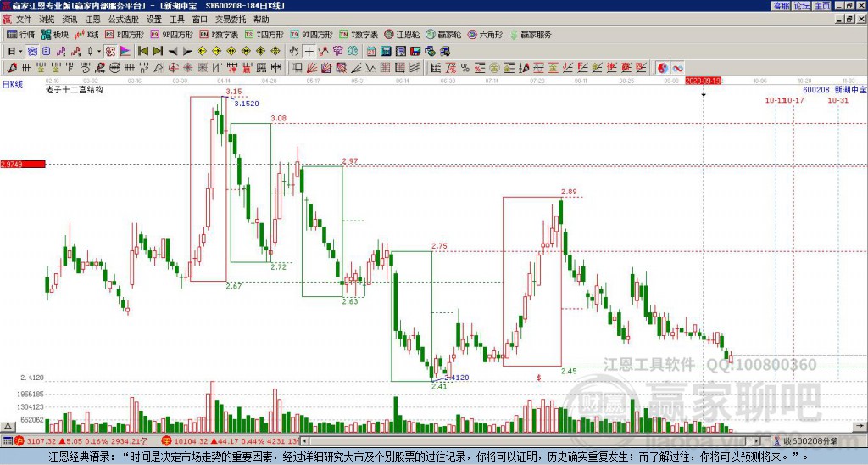The width and height of the screenshot is (868, 465).
Task: Click the red 2.9749 price marker
Action: pyautogui.click(x=23, y=164)
